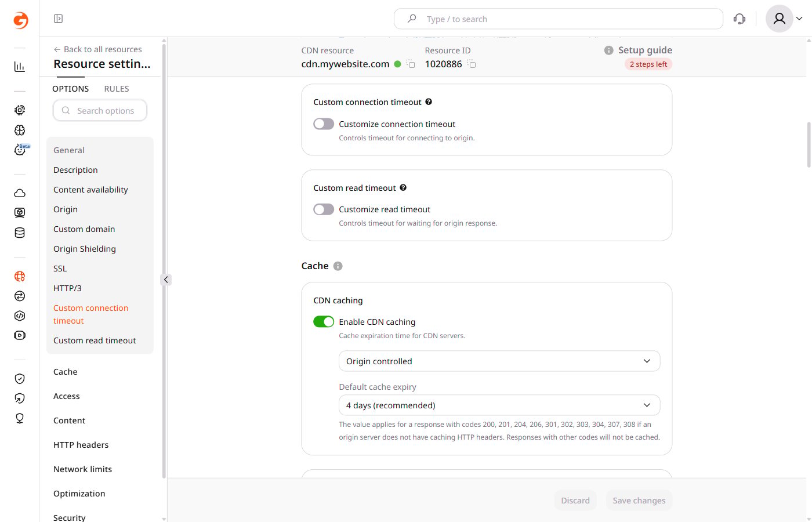Open the video play sidebar icon
This screenshot has height=522, width=812.
[x=20, y=335]
